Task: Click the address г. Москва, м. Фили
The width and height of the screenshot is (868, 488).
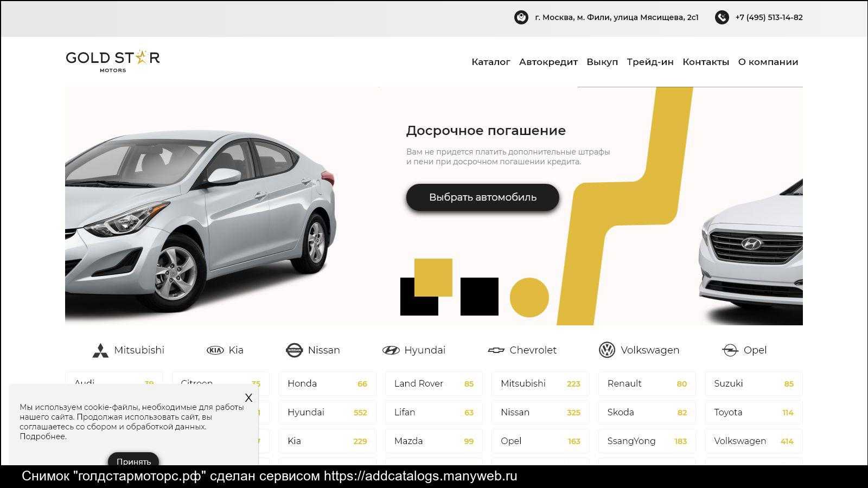Action: click(x=617, y=17)
